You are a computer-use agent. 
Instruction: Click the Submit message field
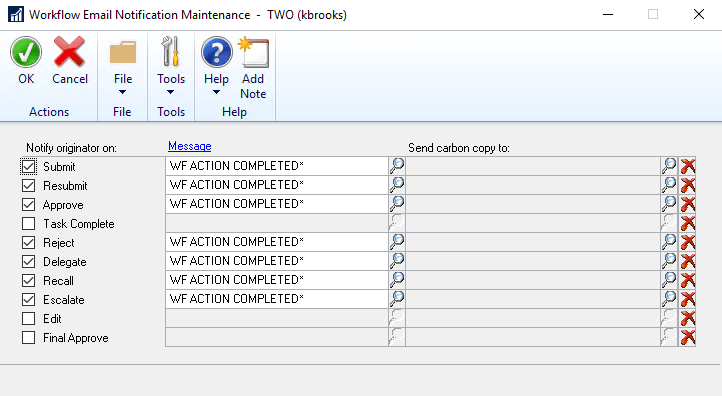[277, 166]
